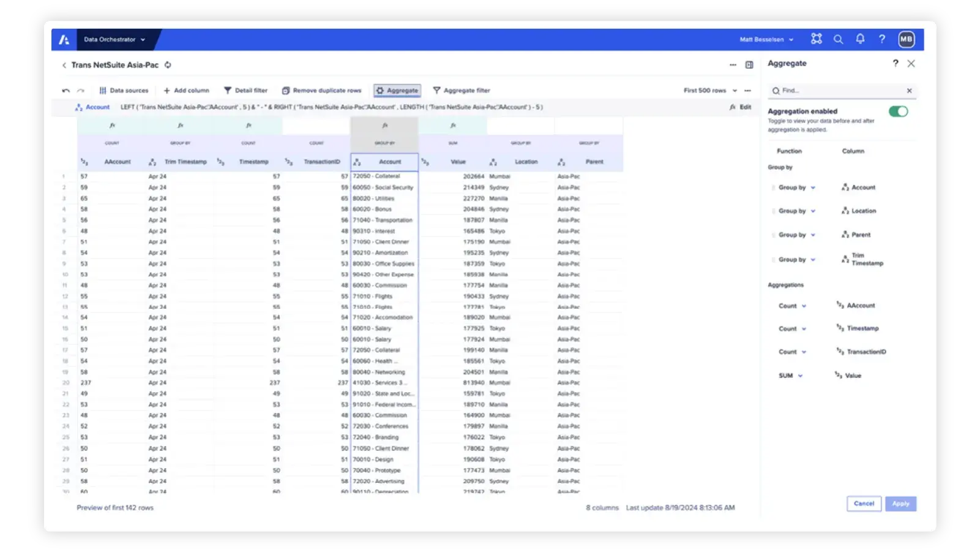Open the Data sources panel
The width and height of the screenshot is (980, 552).
click(124, 90)
